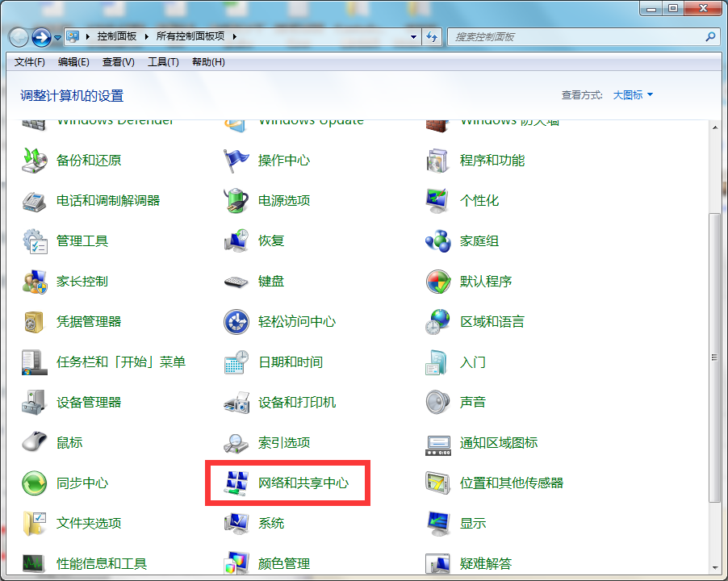Open the 显示 monitor icon

438,524
